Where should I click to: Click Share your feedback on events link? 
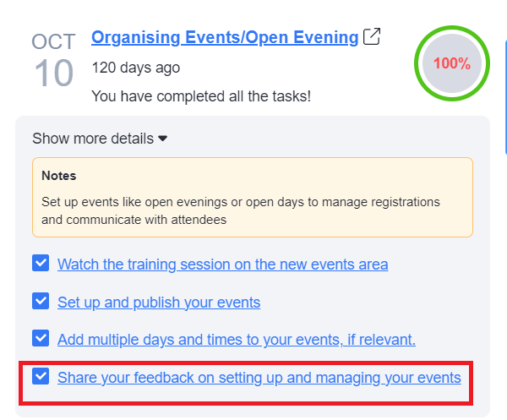[259, 378]
